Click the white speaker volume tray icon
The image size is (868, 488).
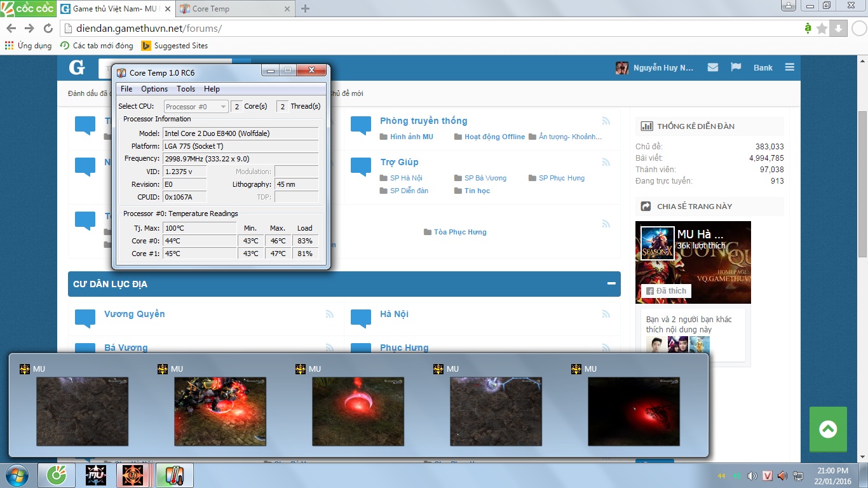pos(752,476)
